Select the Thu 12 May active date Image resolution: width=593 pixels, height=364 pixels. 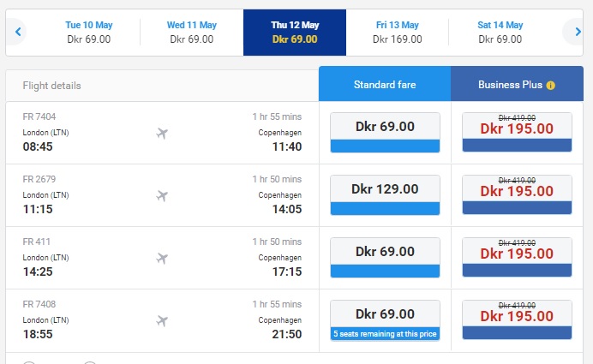click(x=295, y=33)
